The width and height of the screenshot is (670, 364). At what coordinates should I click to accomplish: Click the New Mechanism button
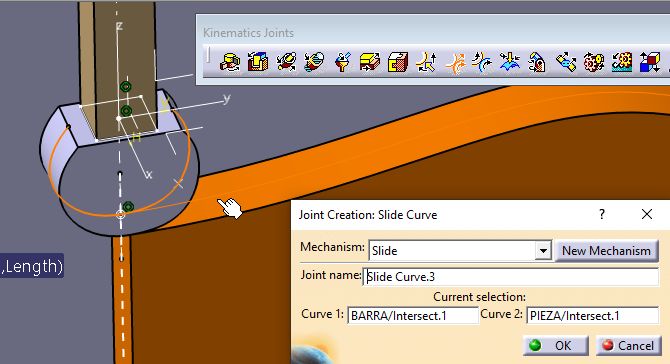[x=606, y=251]
